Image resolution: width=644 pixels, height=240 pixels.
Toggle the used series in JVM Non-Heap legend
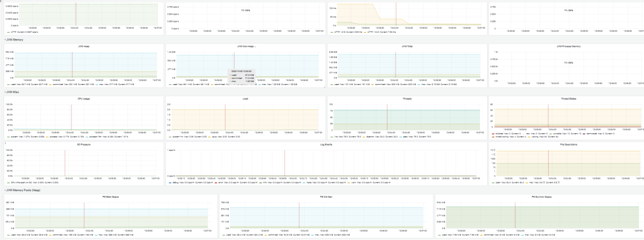click(174, 84)
